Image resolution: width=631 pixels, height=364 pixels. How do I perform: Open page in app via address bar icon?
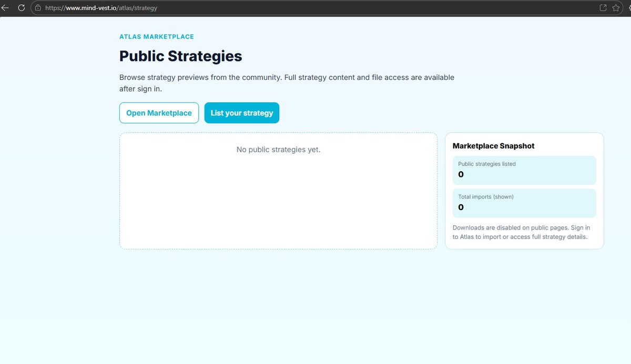(603, 8)
